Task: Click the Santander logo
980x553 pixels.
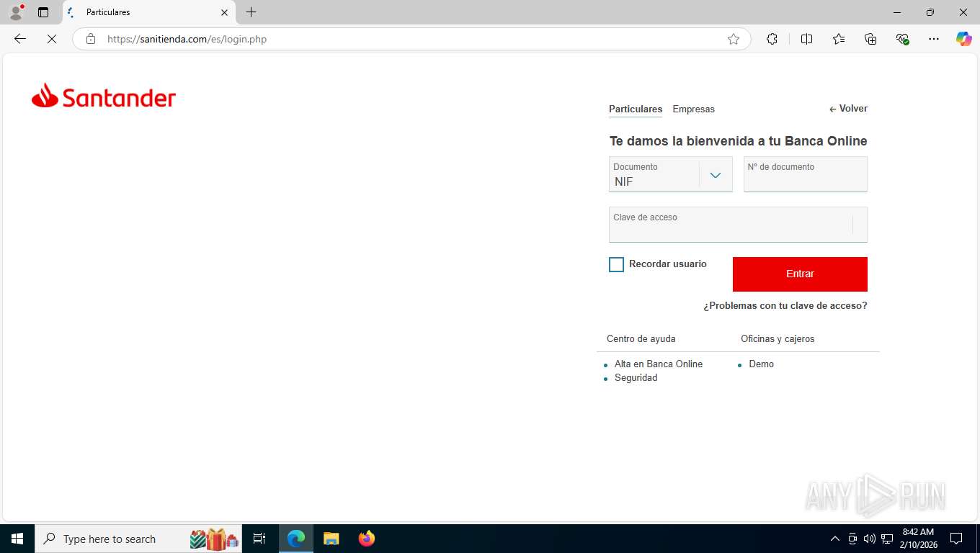Action: 104,96
